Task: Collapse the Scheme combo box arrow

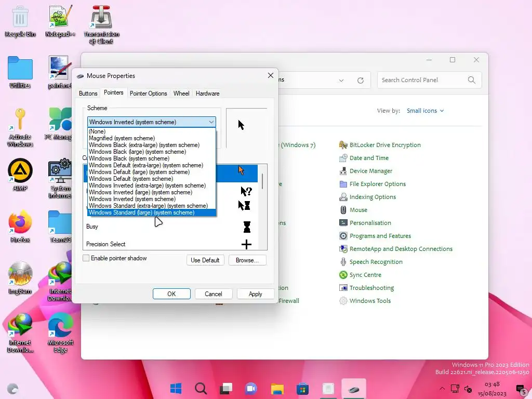Action: (211, 122)
